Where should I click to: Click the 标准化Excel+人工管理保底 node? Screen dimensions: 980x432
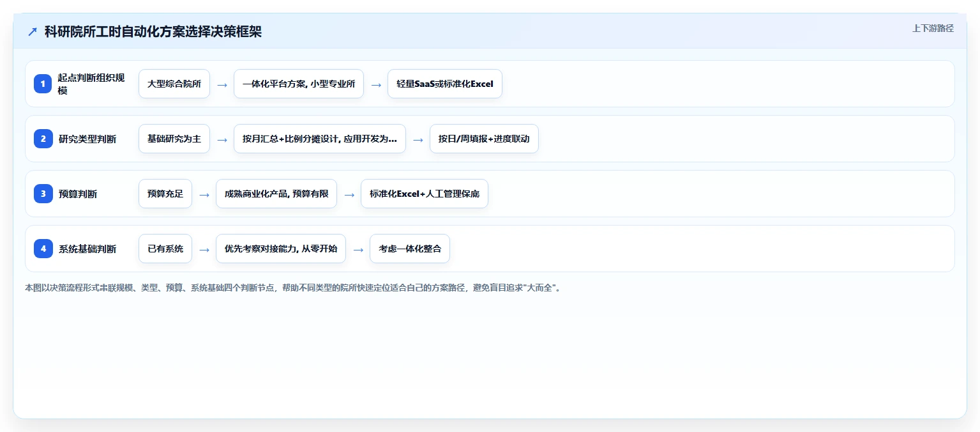[425, 194]
